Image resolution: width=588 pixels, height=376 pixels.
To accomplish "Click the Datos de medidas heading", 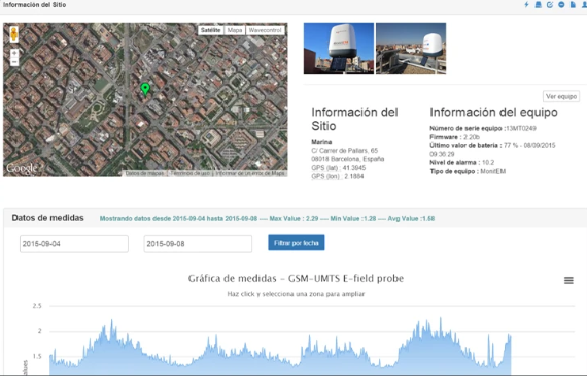I will [48, 218].
